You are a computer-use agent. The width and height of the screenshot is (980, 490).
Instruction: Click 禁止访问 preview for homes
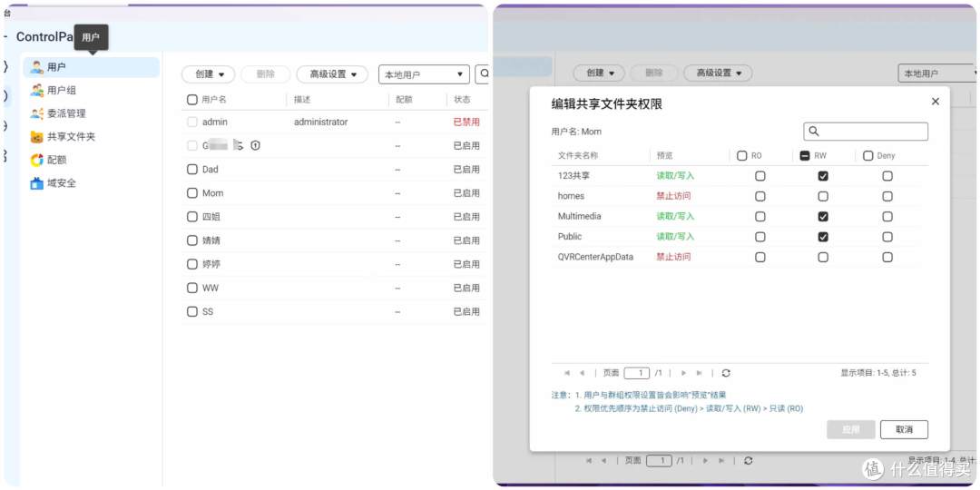click(673, 196)
